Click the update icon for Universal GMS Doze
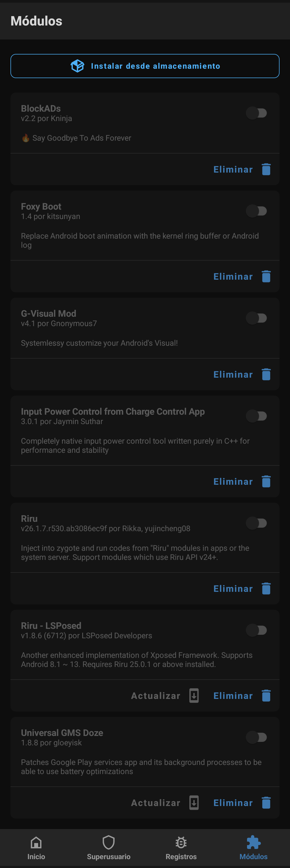The height and width of the screenshot is (868, 290). pyautogui.click(x=193, y=802)
